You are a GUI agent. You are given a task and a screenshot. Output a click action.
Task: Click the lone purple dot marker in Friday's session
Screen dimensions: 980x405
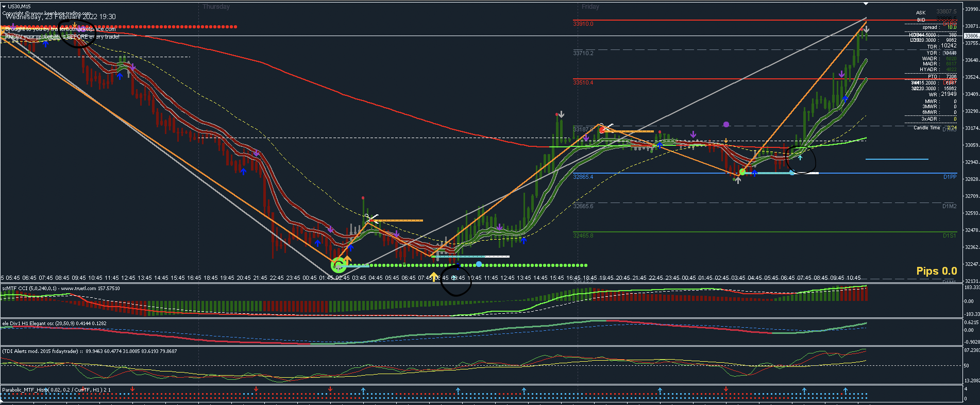pos(726,124)
